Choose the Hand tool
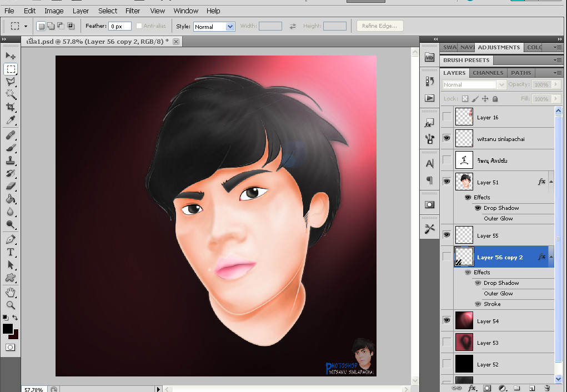567x392 pixels. tap(11, 292)
